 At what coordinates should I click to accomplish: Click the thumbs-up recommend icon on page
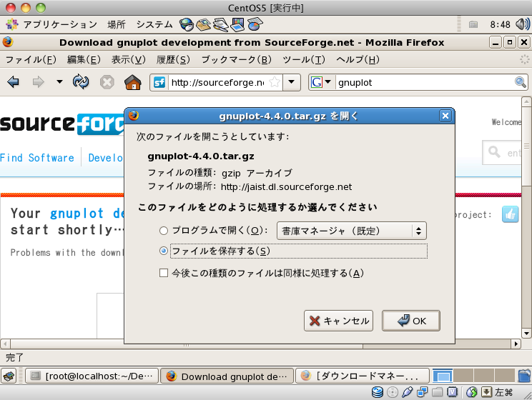click(510, 214)
